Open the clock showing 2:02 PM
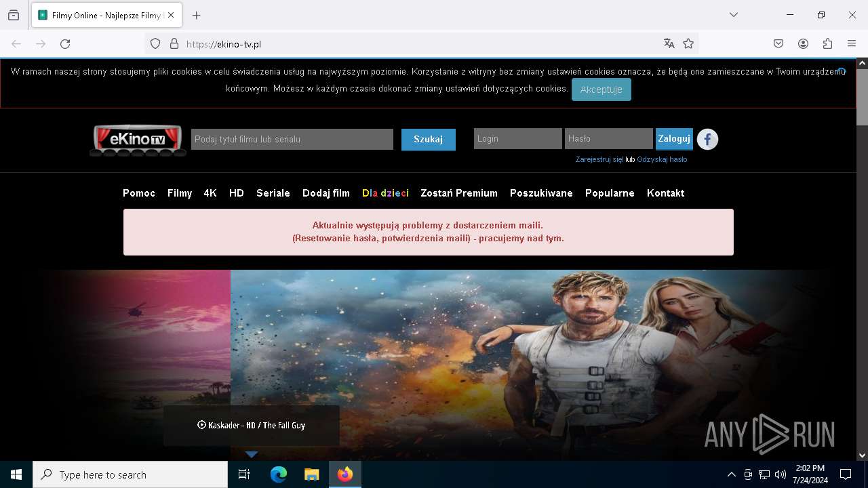This screenshot has height=488, width=868. [x=810, y=474]
